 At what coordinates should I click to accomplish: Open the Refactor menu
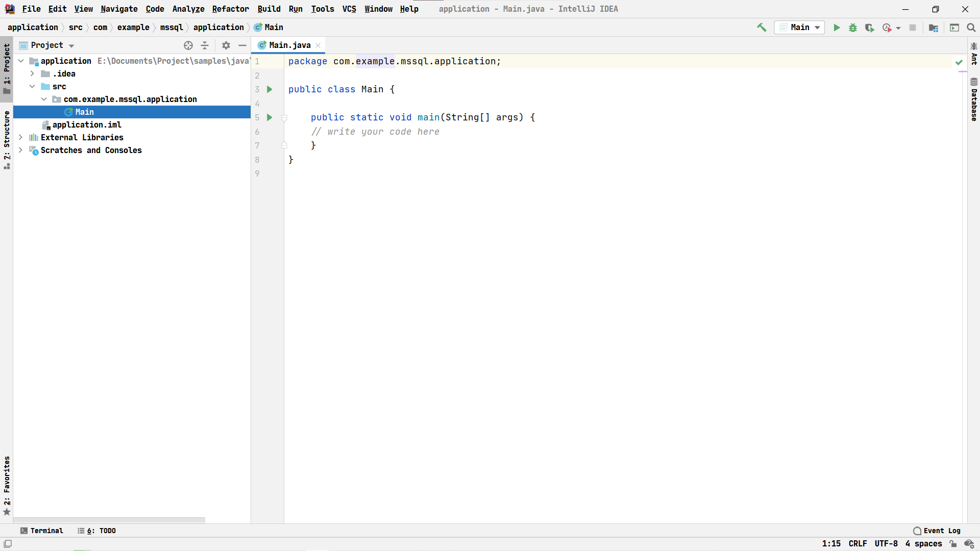(x=230, y=9)
